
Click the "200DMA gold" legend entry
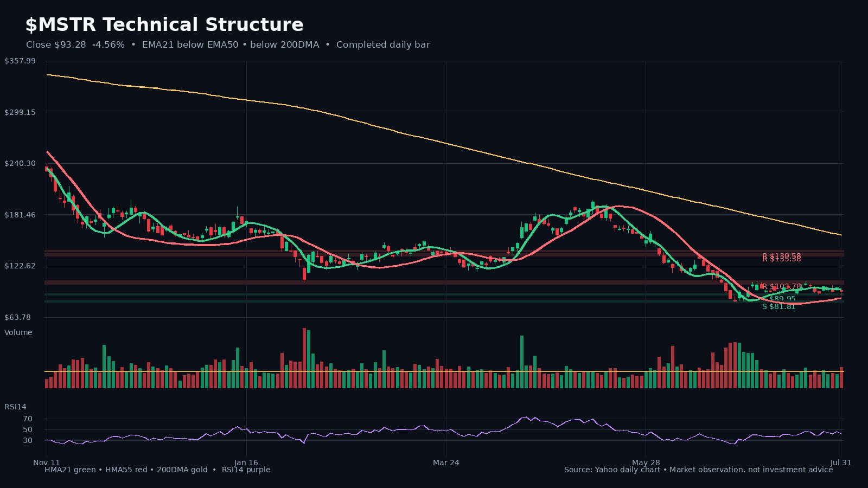(182, 470)
